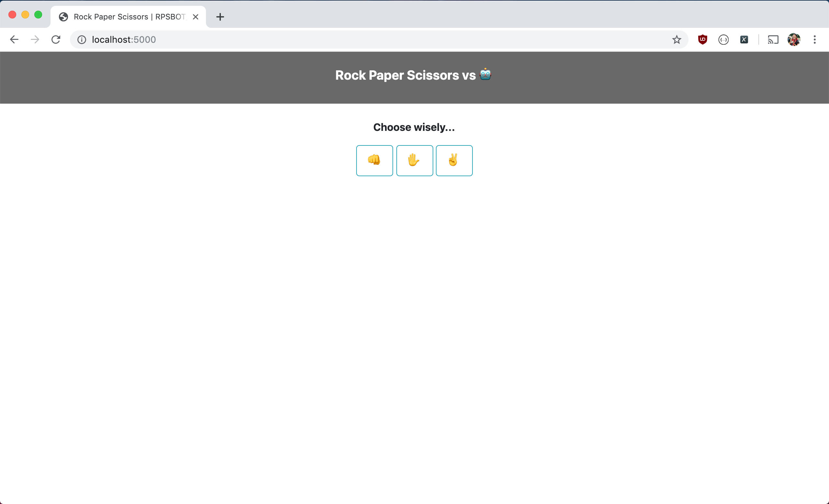
Task: Click the robot emoji in header
Action: pos(485,74)
